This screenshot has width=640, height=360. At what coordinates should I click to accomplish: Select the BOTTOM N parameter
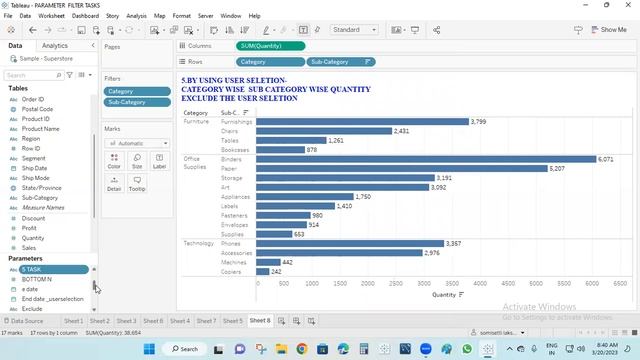[x=36, y=280]
